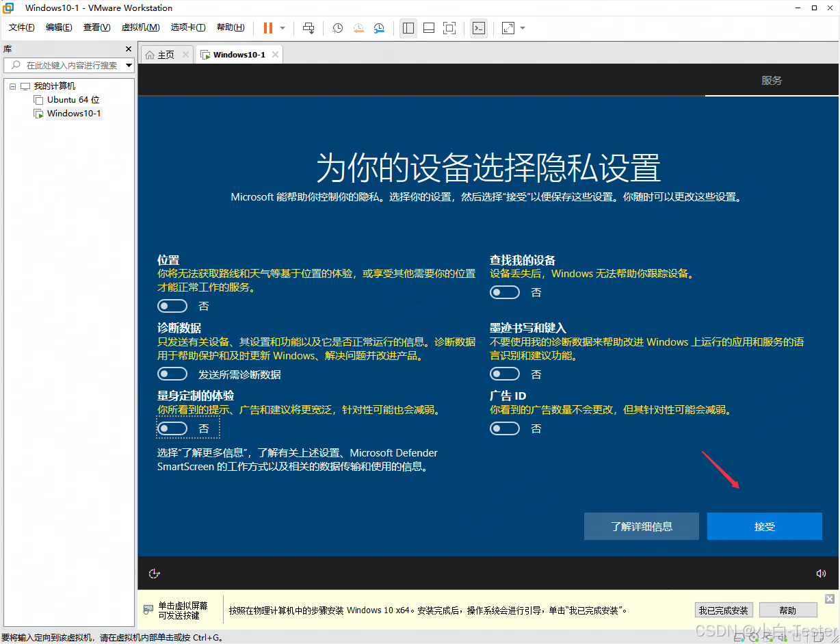The height and width of the screenshot is (644, 840).
Task: Click the computer icon beside 我的计算机
Action: coord(25,86)
